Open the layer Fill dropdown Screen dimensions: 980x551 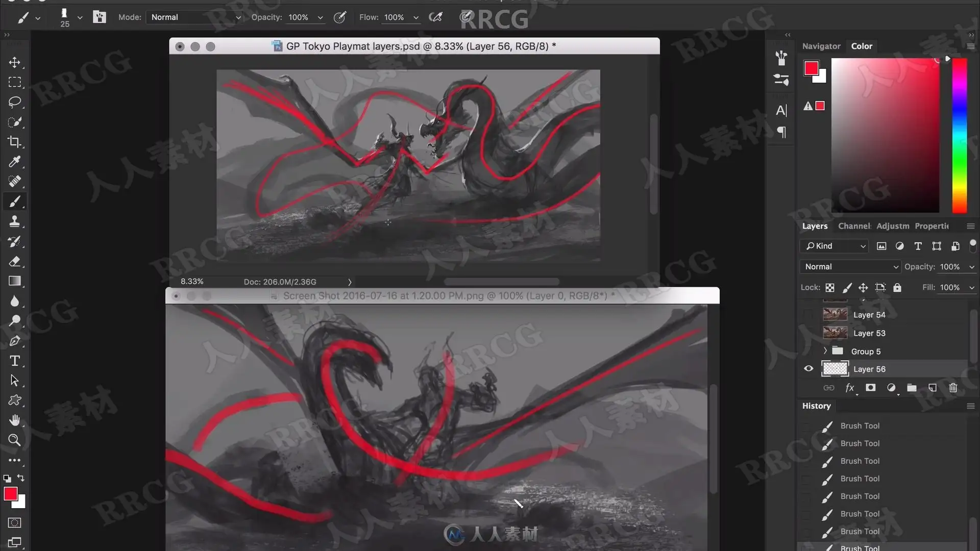[x=972, y=288]
